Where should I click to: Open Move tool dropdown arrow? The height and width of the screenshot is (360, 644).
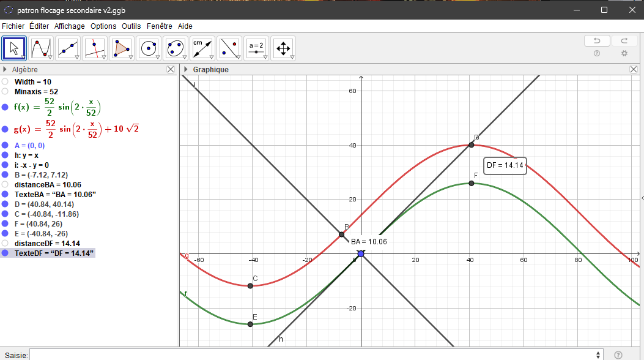click(x=23, y=58)
